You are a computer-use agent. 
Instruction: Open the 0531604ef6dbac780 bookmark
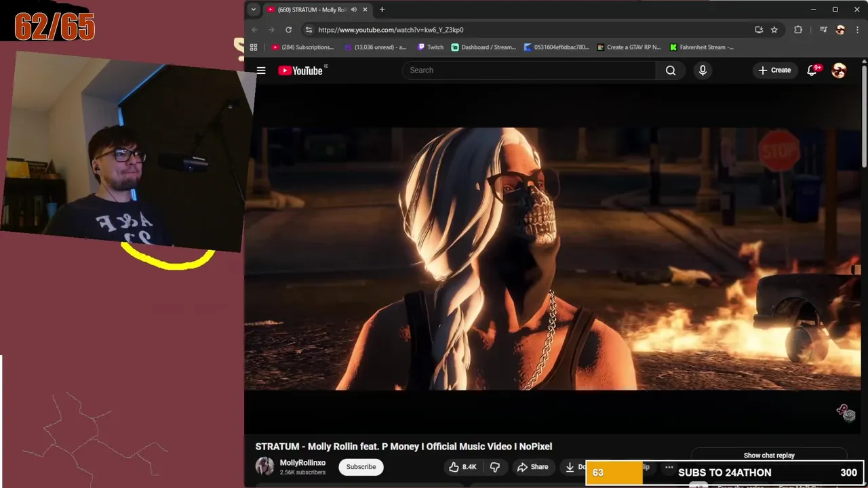[x=557, y=47]
